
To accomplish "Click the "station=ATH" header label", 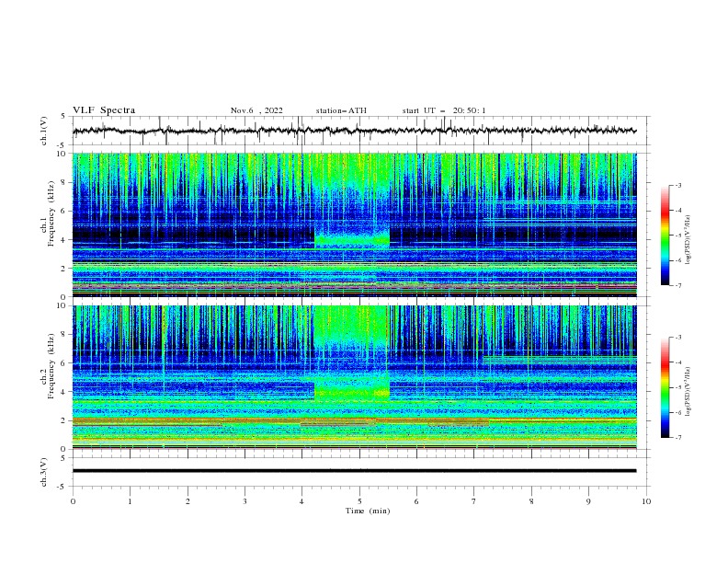I will click(341, 110).
